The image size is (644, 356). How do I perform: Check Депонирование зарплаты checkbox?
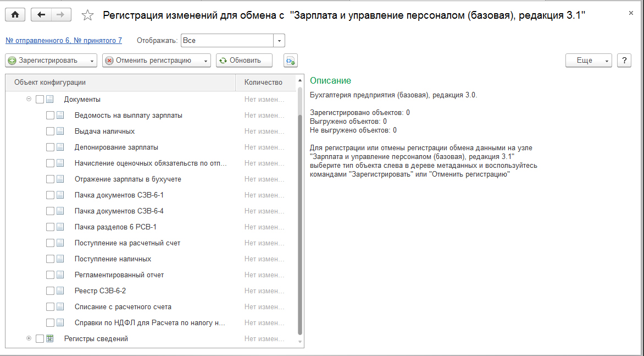click(x=50, y=147)
